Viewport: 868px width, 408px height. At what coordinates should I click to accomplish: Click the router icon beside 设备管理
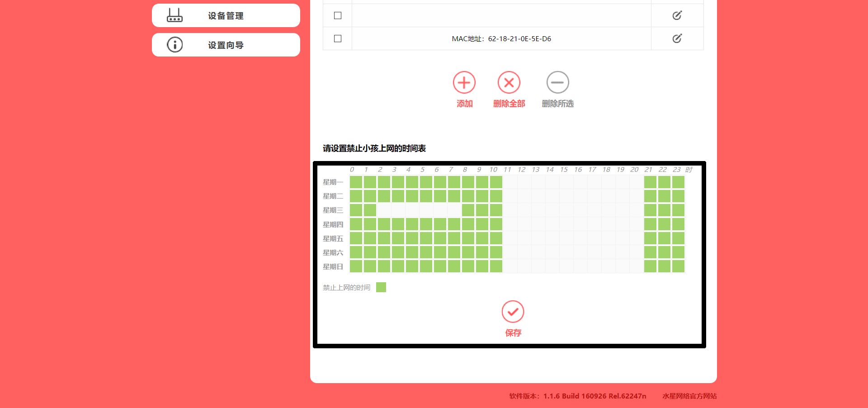click(x=175, y=15)
